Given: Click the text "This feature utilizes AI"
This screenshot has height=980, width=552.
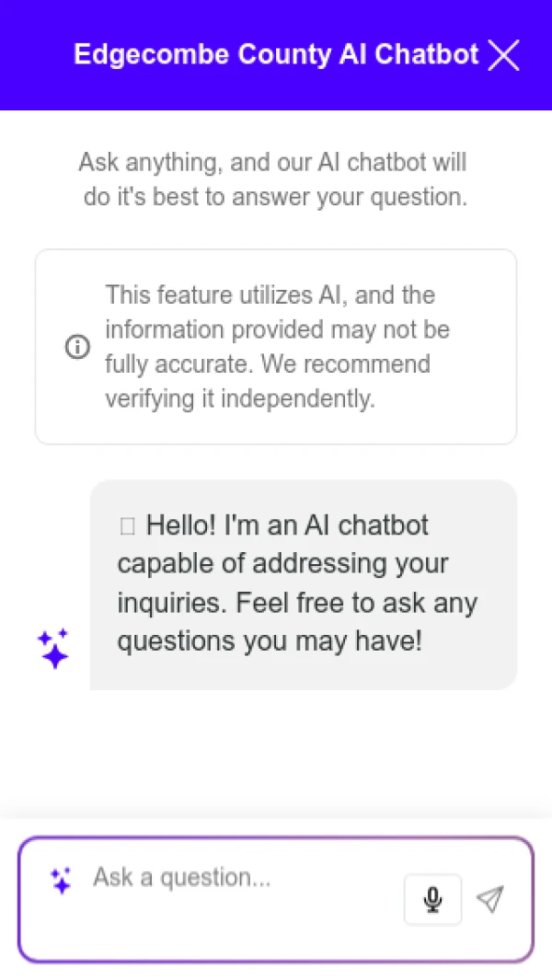Looking at the screenshot, I should [x=225, y=295].
